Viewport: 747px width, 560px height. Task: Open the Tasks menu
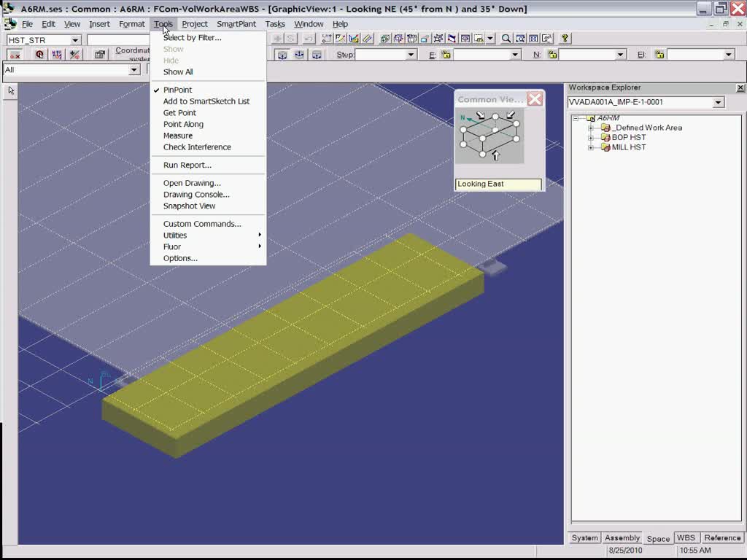(275, 24)
